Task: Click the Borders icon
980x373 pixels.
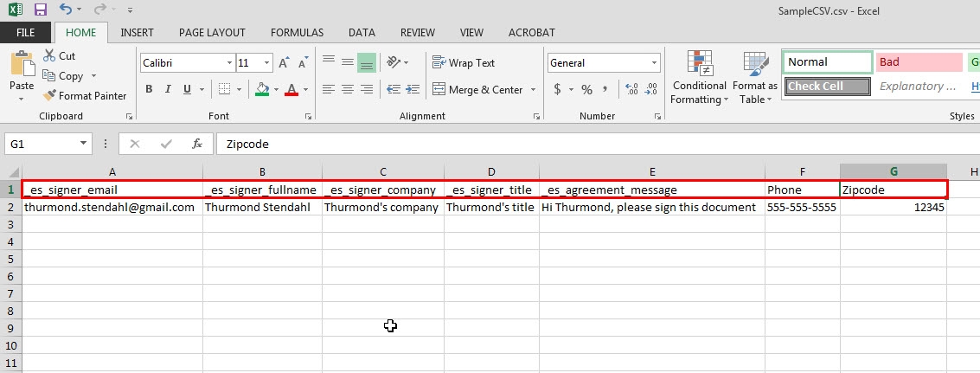Action: point(224,89)
